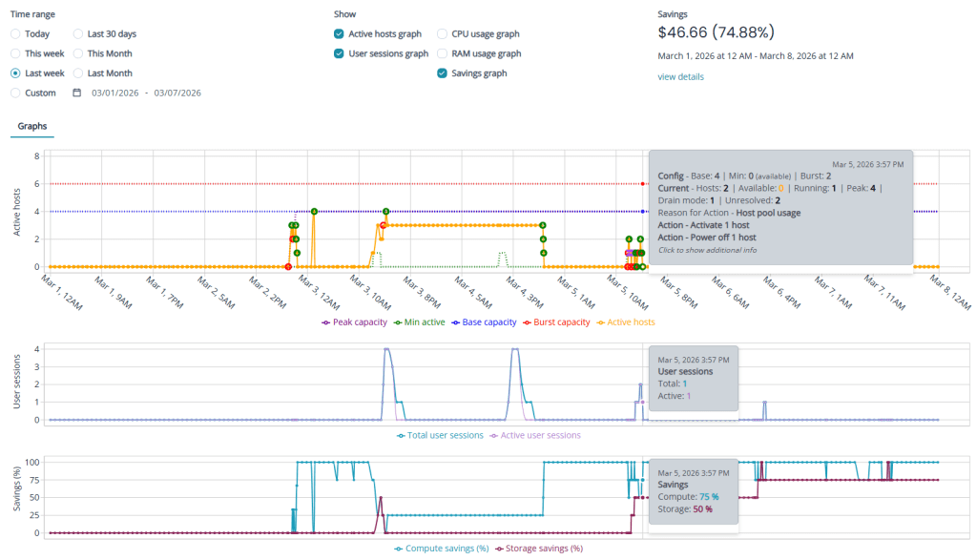Enable the CPU usage graph checkbox
This screenshot has height=560, width=976.
click(443, 34)
